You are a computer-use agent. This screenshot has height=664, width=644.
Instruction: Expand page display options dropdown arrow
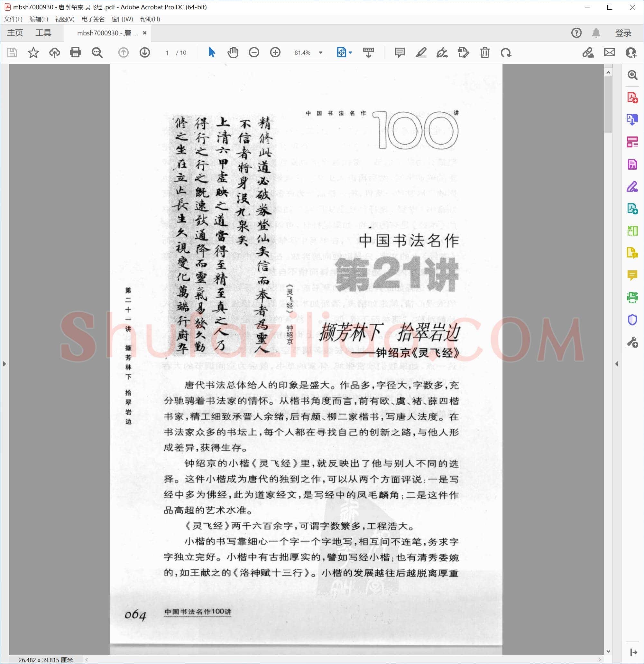click(350, 52)
